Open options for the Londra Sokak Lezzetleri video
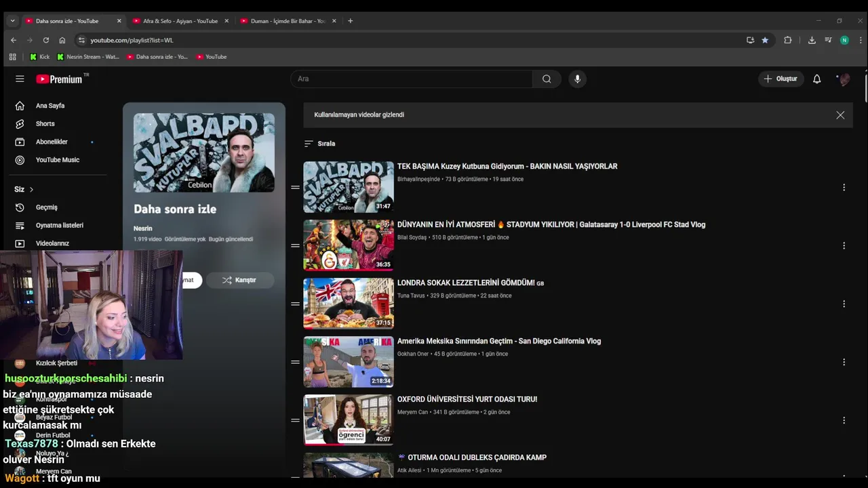Image resolution: width=868 pixels, height=488 pixels. [844, 304]
